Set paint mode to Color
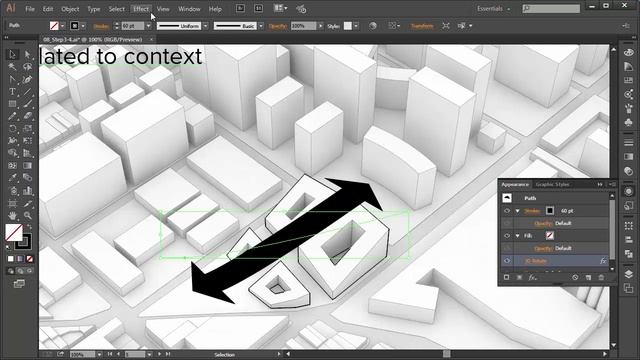Screen dimensions: 640x360 tap(11, 259)
